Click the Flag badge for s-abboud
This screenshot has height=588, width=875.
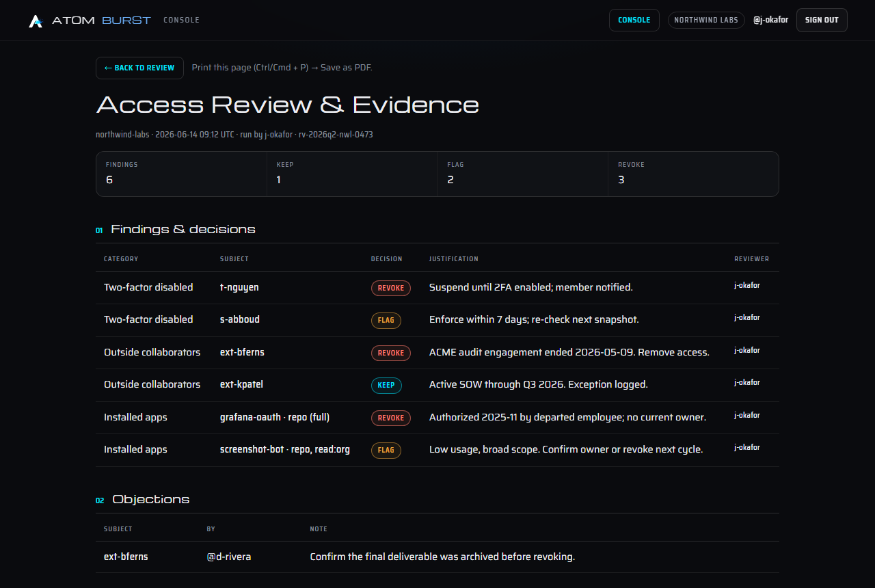[386, 320]
